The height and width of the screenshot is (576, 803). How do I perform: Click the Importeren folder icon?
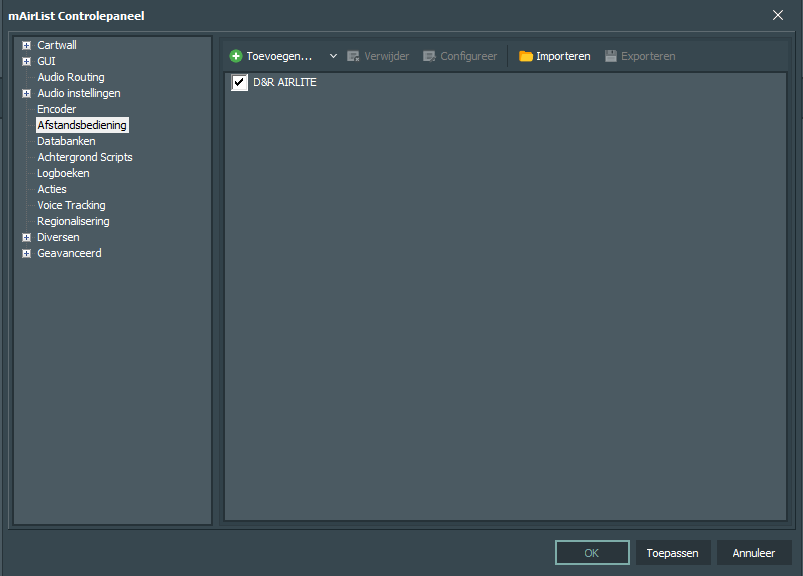(525, 56)
